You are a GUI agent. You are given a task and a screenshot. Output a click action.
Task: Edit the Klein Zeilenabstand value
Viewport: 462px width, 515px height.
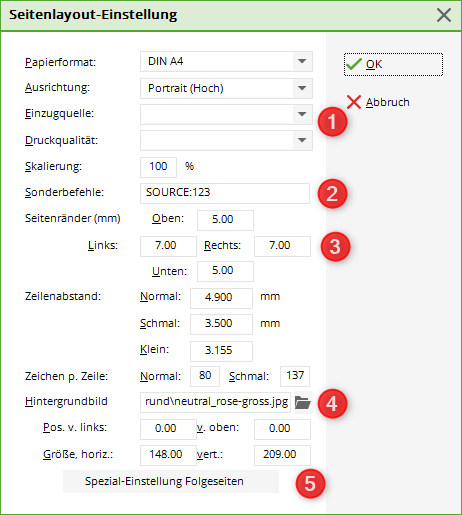(x=221, y=351)
